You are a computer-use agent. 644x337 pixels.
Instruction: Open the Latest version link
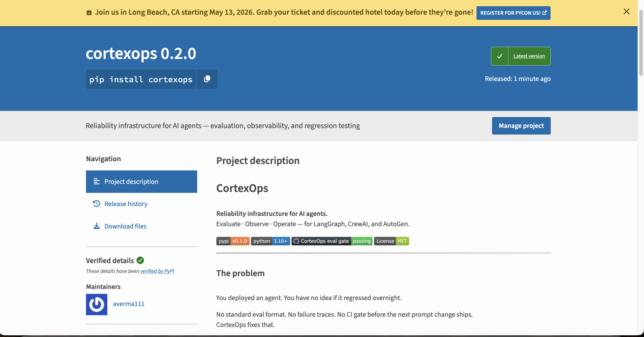pos(529,56)
